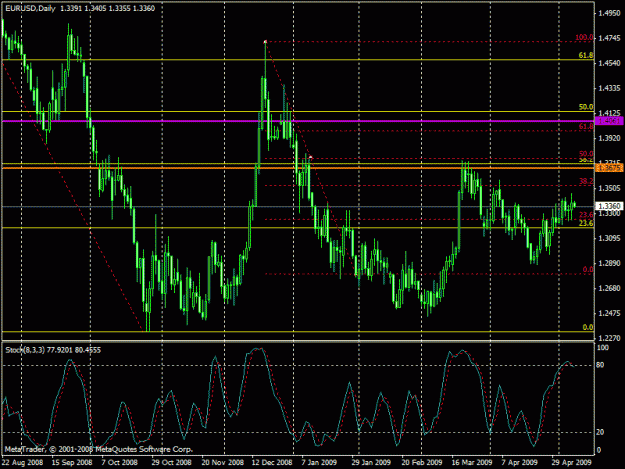Click the yellow Fibonacci 23.6 label

tap(586, 223)
